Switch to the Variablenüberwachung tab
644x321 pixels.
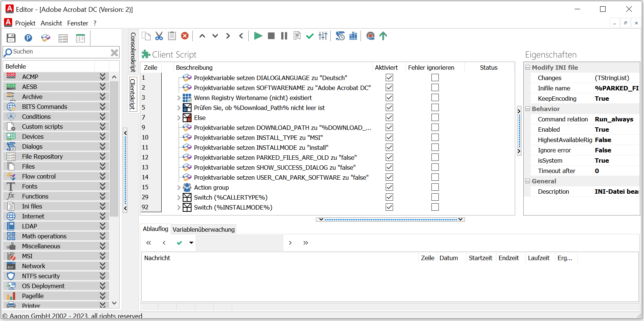pyautogui.click(x=203, y=229)
